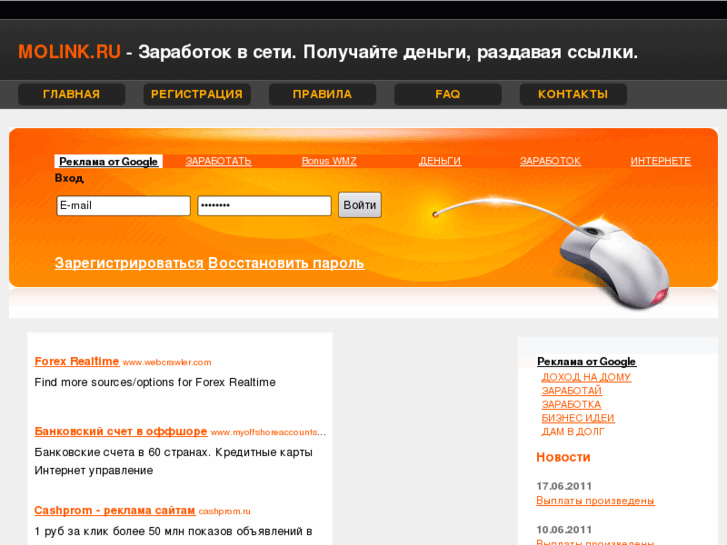The height and width of the screenshot is (545, 727).
Task: Open the ЗАРАБОТАЙ sidebar link
Action: [572, 391]
